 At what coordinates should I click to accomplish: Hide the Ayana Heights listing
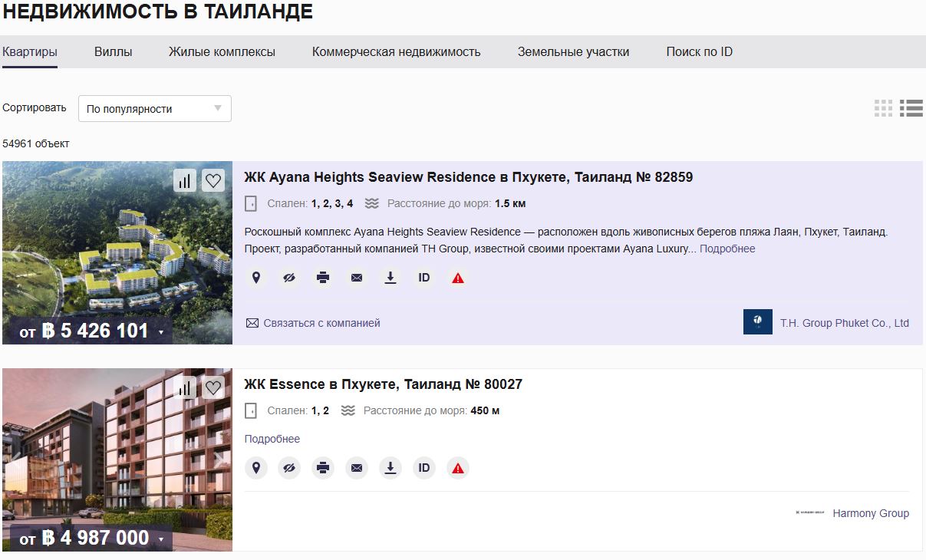click(289, 278)
